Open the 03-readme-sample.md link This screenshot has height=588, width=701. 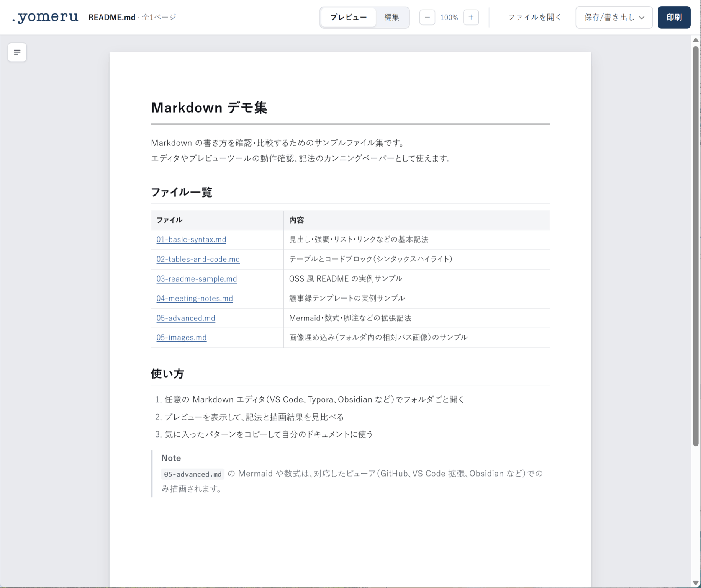[x=197, y=279]
